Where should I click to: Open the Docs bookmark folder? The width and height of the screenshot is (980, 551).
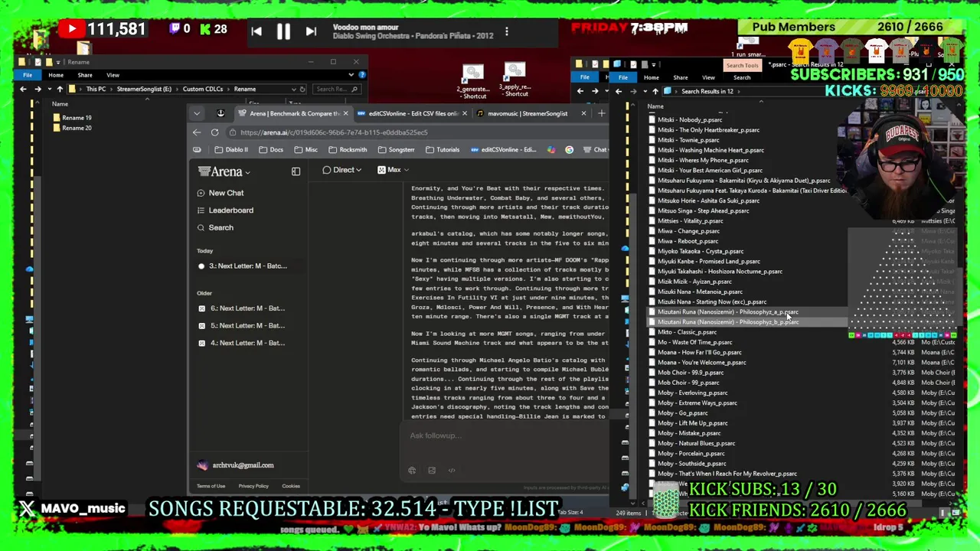271,150
